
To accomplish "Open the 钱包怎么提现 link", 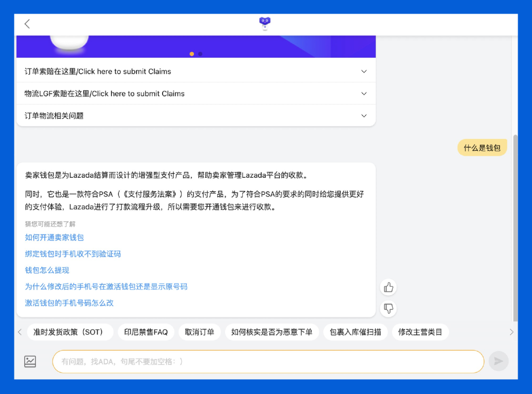I will (x=46, y=270).
